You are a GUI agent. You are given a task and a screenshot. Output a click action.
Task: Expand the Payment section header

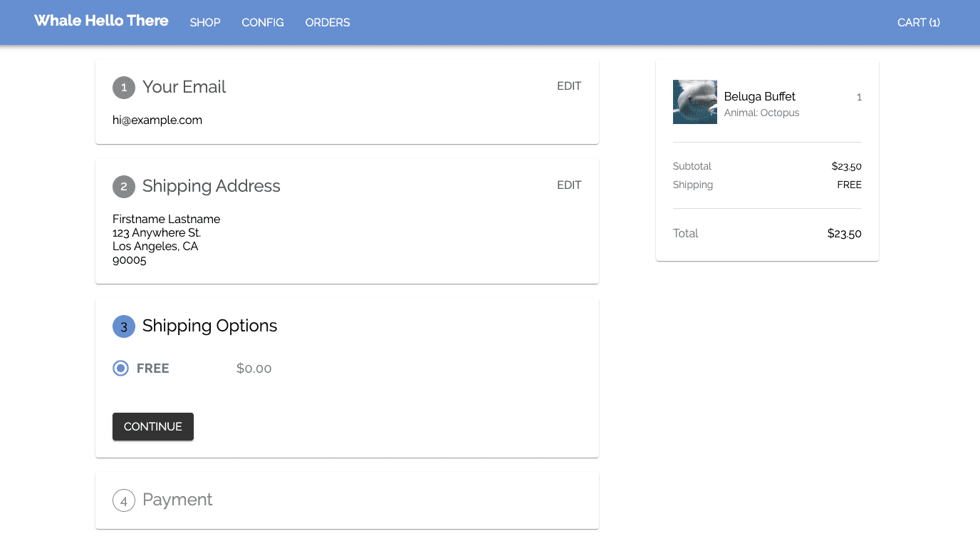(177, 500)
